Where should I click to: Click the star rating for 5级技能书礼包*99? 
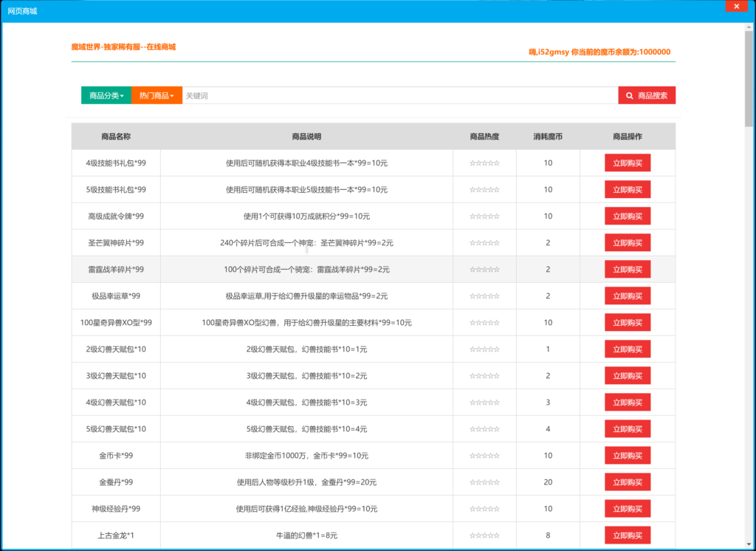click(x=484, y=190)
